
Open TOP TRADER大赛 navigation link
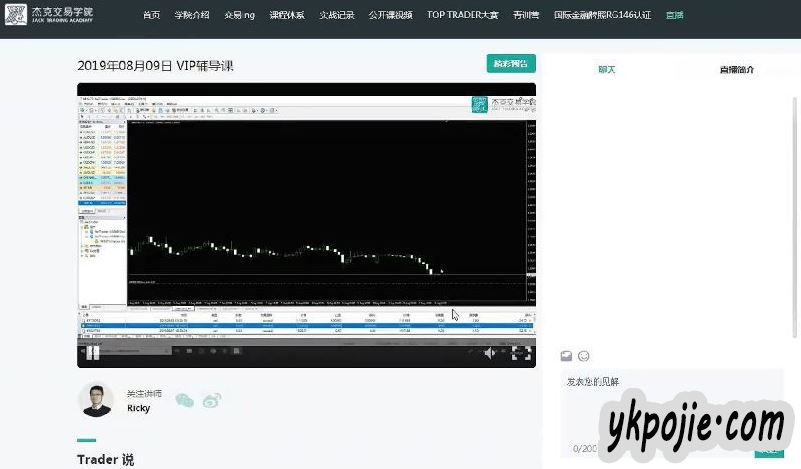pos(463,15)
